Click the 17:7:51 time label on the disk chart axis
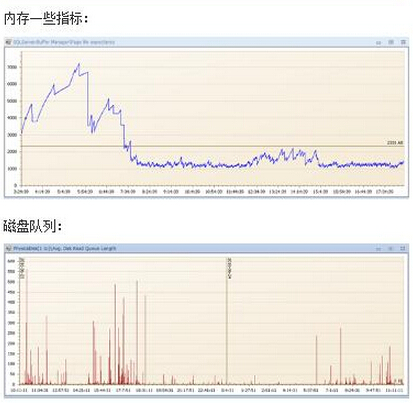 click(x=123, y=390)
